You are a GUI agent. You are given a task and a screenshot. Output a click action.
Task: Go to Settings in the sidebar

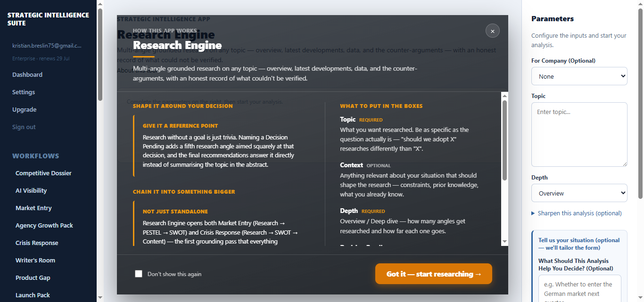pyautogui.click(x=24, y=92)
